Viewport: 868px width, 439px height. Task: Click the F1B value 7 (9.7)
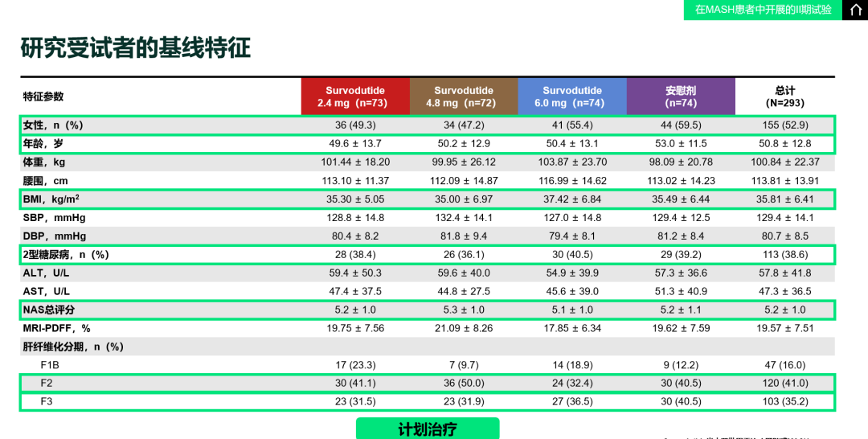pos(464,365)
